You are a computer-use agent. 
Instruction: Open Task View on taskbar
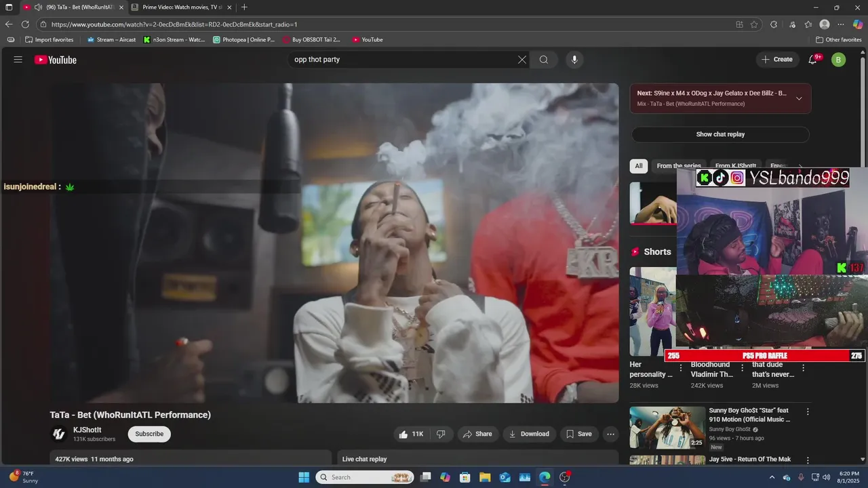coord(425,477)
